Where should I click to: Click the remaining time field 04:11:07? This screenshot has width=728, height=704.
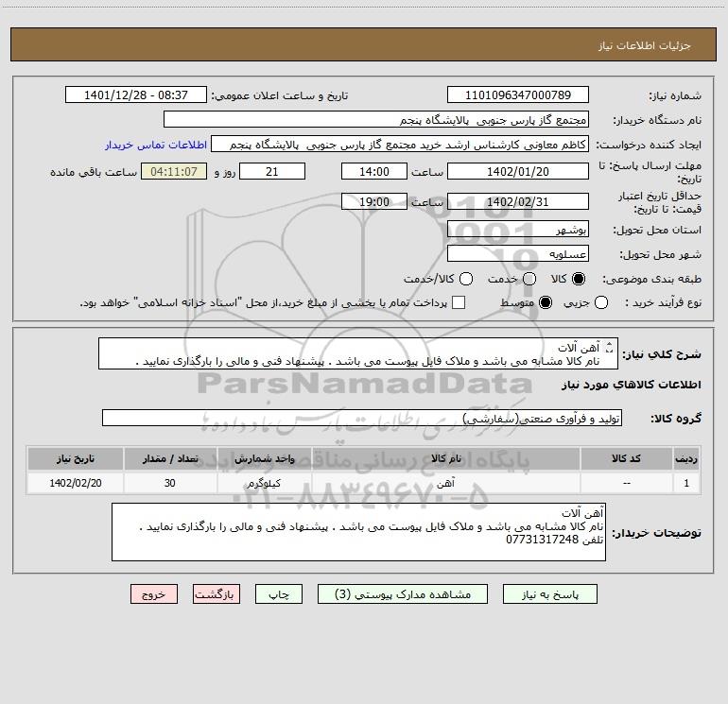pos(174,171)
